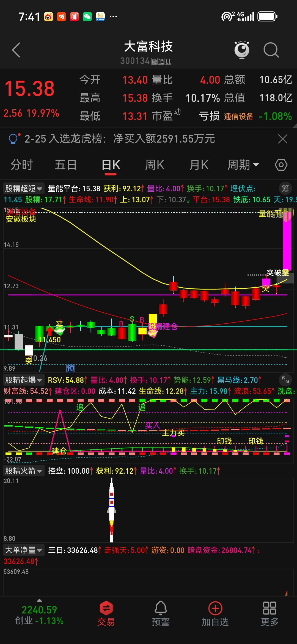This screenshot has height=644, width=297.
Task: Tap the three-dots more notifications icon
Action: pos(113,17)
